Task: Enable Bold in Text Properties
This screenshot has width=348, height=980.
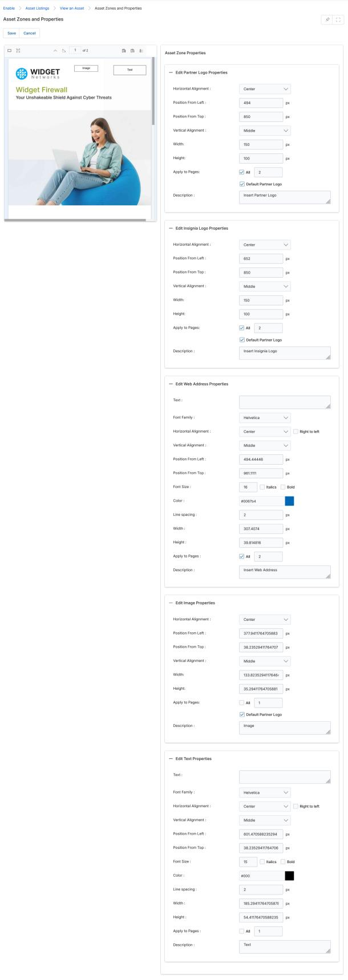Action: pos(283,861)
